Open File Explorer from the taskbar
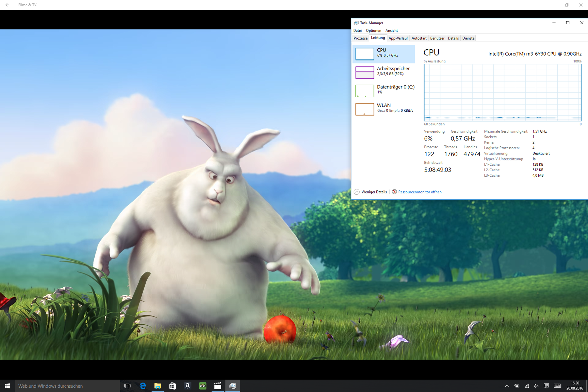This screenshot has width=588, height=392. coord(157,386)
